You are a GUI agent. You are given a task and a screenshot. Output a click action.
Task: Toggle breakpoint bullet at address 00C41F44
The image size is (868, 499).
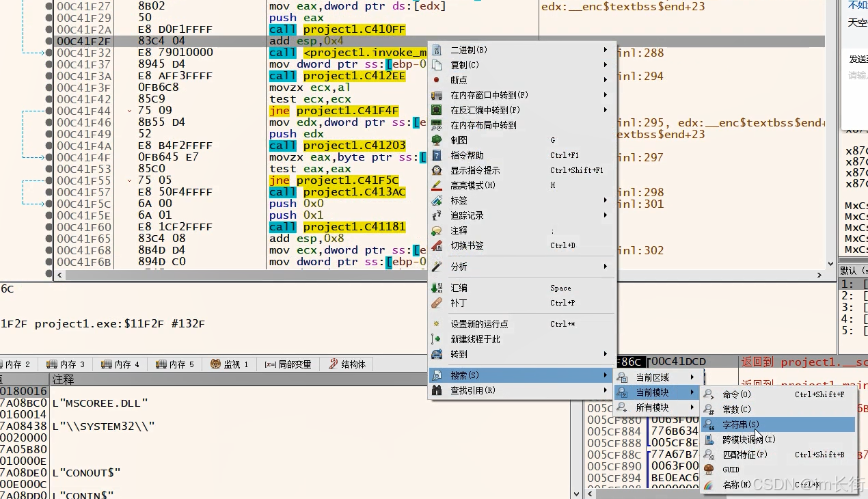(x=49, y=111)
